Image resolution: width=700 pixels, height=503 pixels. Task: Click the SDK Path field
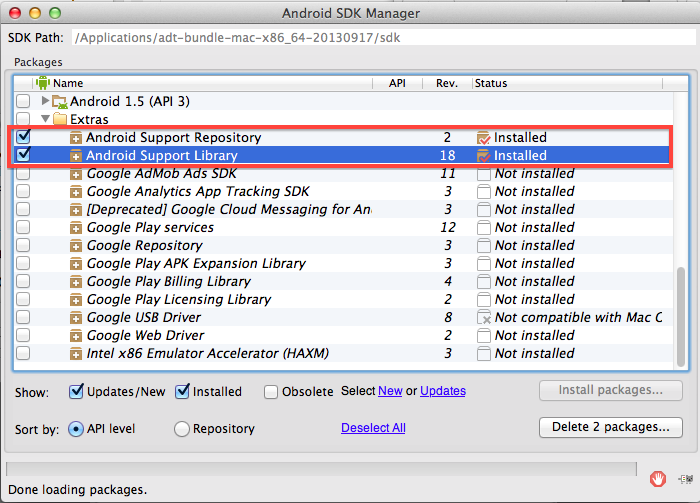point(383,37)
